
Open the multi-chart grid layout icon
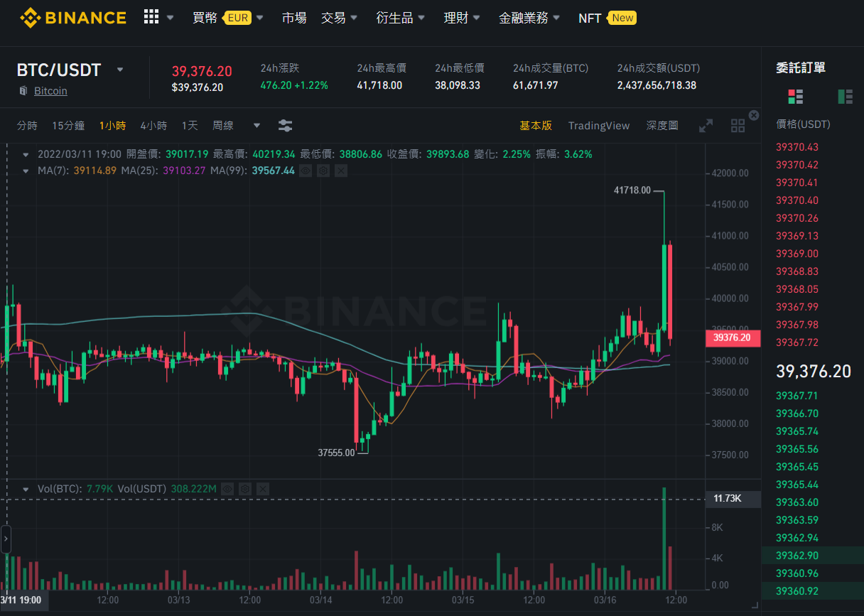click(x=738, y=126)
